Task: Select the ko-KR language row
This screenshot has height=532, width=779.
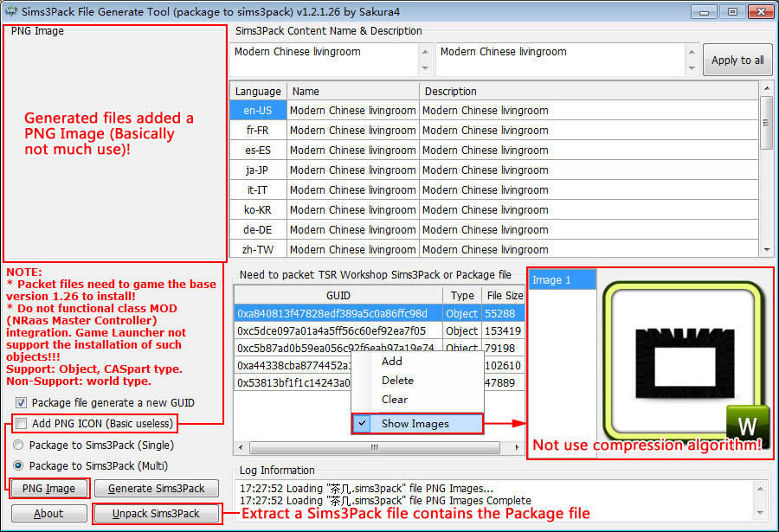Action: coord(494,209)
